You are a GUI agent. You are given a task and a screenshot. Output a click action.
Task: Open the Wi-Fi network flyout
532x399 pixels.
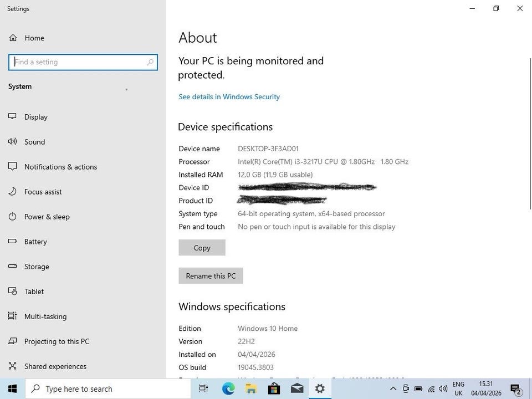(x=431, y=389)
